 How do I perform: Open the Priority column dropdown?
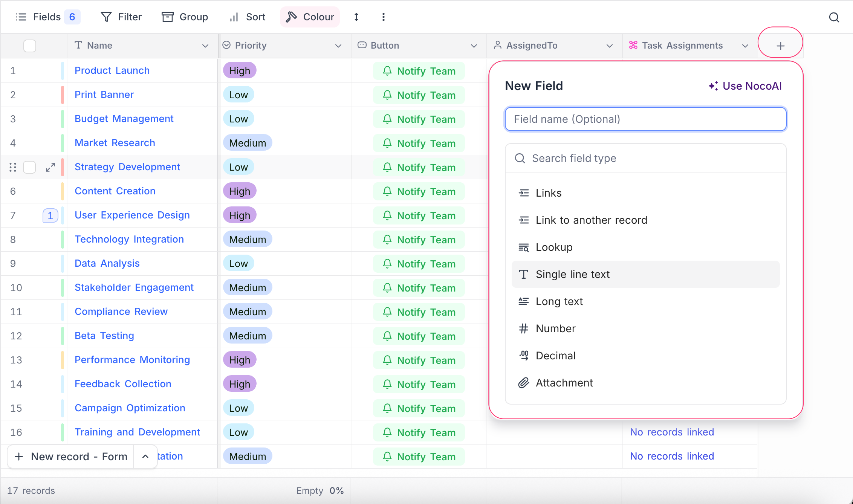coord(338,46)
